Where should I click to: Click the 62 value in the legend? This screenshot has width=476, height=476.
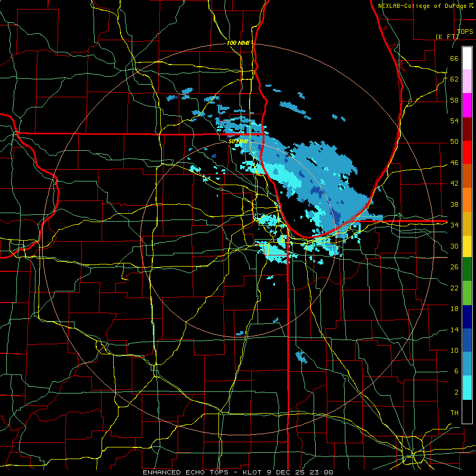(x=454, y=79)
